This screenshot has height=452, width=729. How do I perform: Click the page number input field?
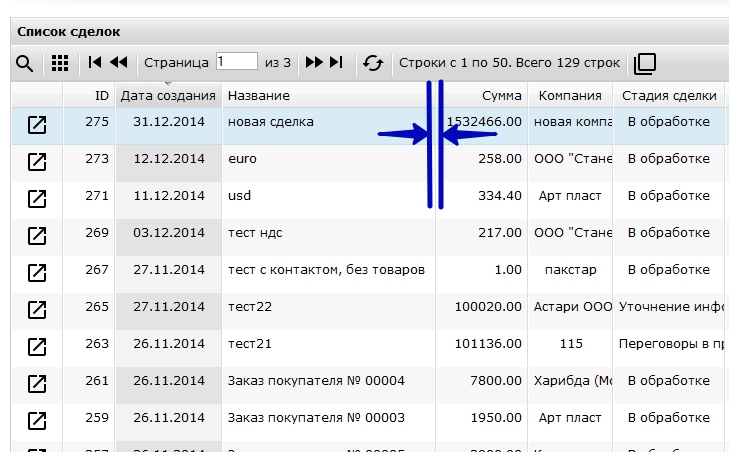(236, 62)
